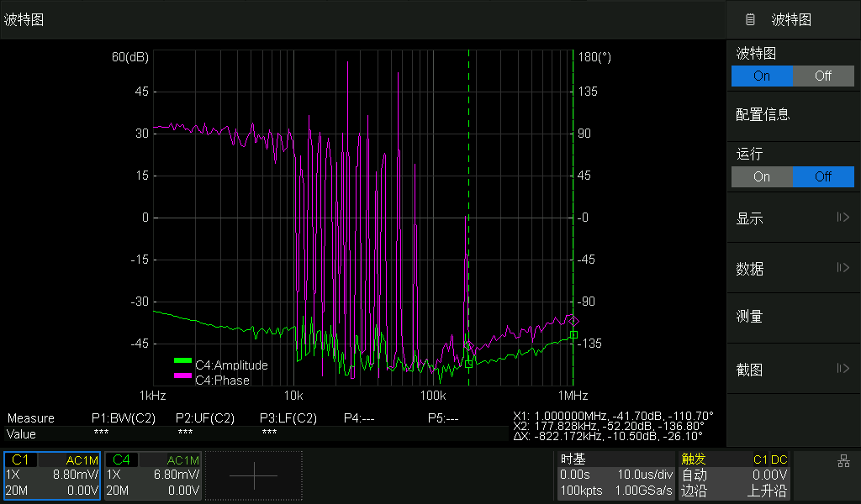Screen dimensions: 861x504
Task: Click the magenta phase diamond marker at X1
Action: click(x=573, y=321)
